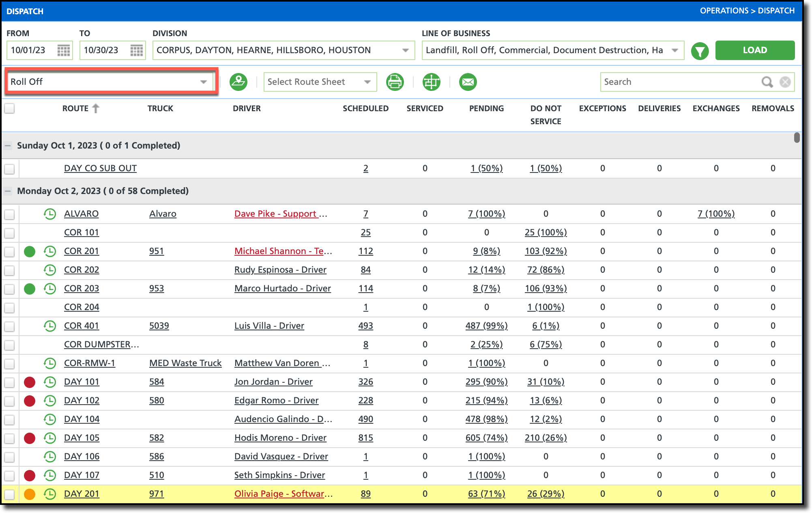Open the TO date calendar picker
The height and width of the screenshot is (513, 812).
tap(137, 51)
